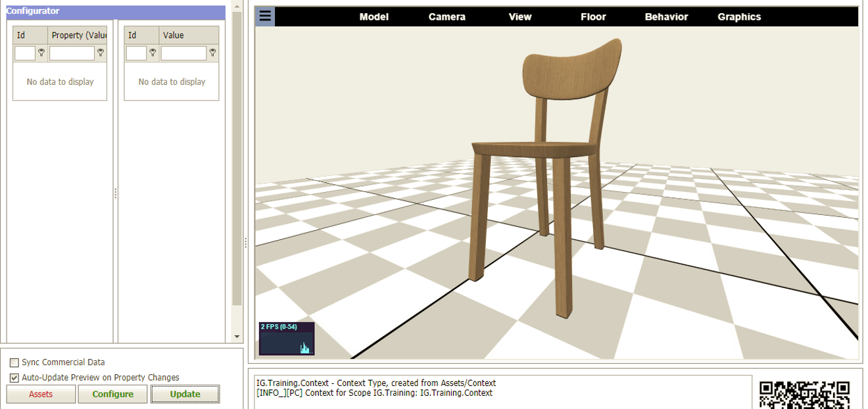This screenshot has width=868, height=409.
Task: Click the Property filter text field
Action: (x=72, y=53)
